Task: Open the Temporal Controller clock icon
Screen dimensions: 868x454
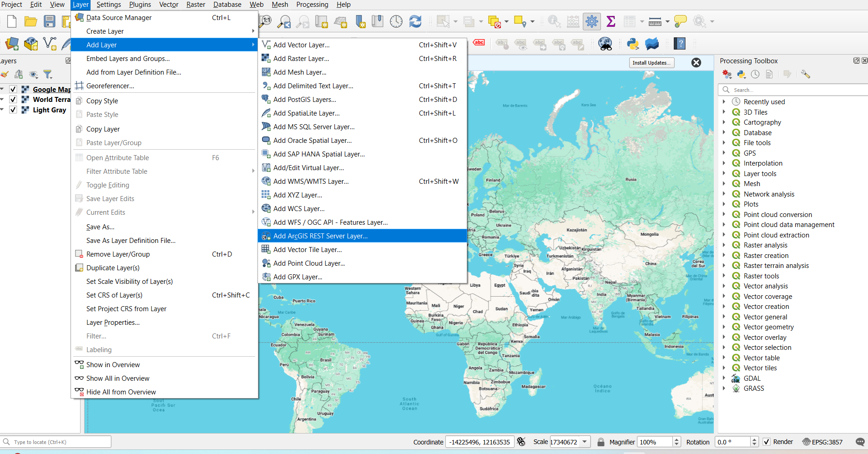Action: [x=396, y=21]
